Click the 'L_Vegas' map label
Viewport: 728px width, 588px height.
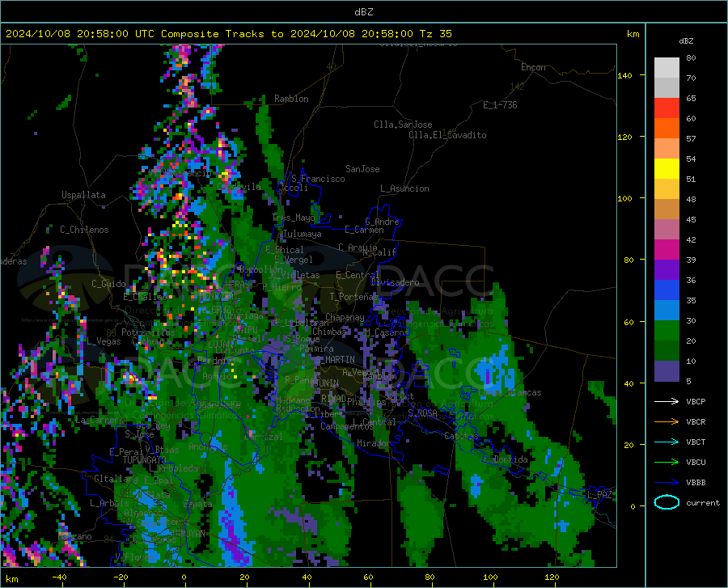click(x=104, y=341)
